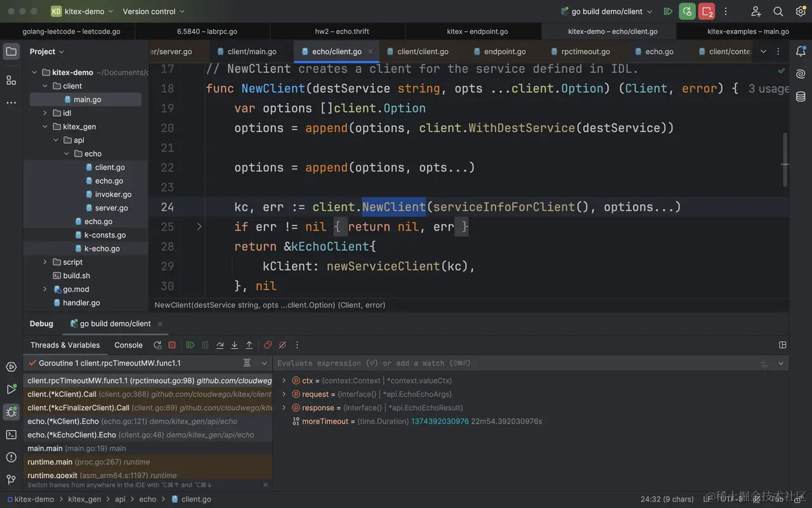Click the Resume Program debug button
The height and width of the screenshot is (508, 812).
coord(190,345)
